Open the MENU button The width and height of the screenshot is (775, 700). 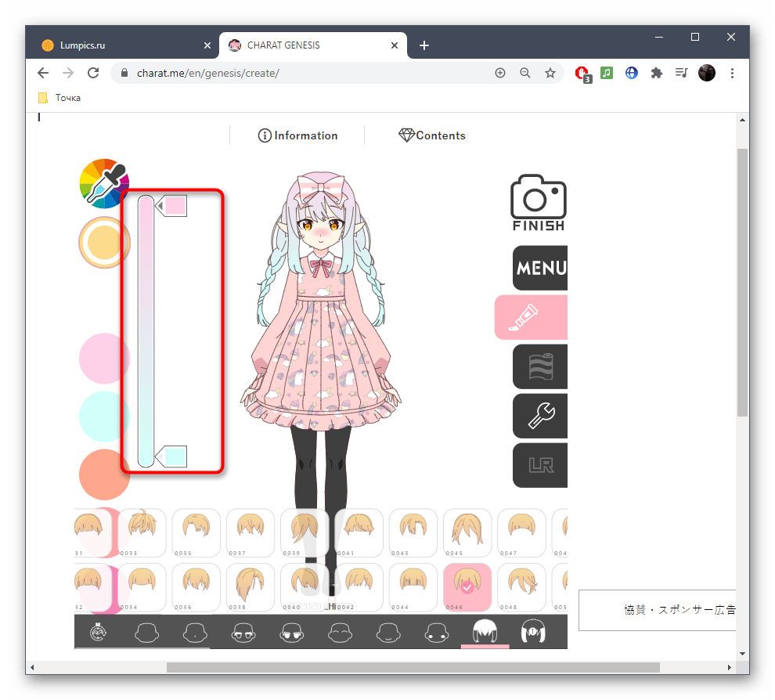pos(540,268)
